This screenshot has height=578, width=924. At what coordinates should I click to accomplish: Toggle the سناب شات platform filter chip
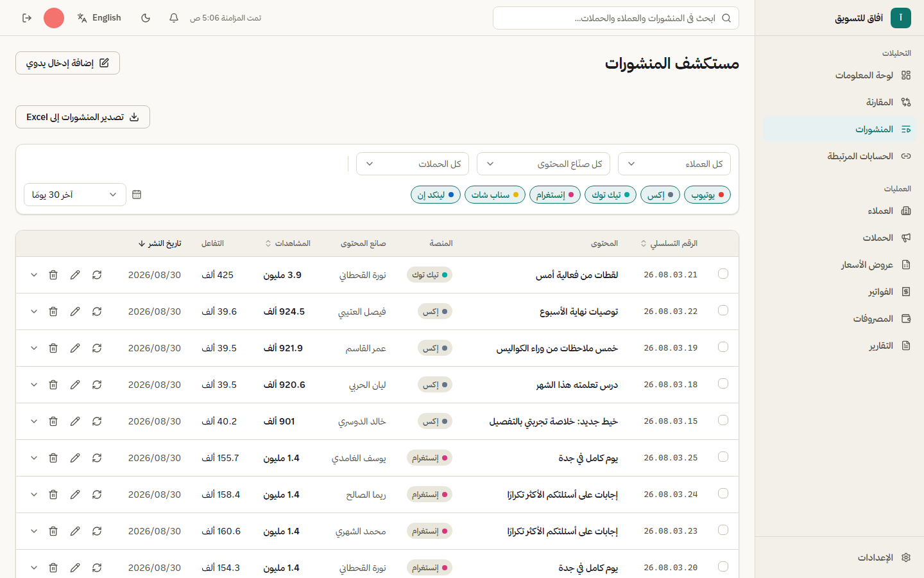(495, 195)
